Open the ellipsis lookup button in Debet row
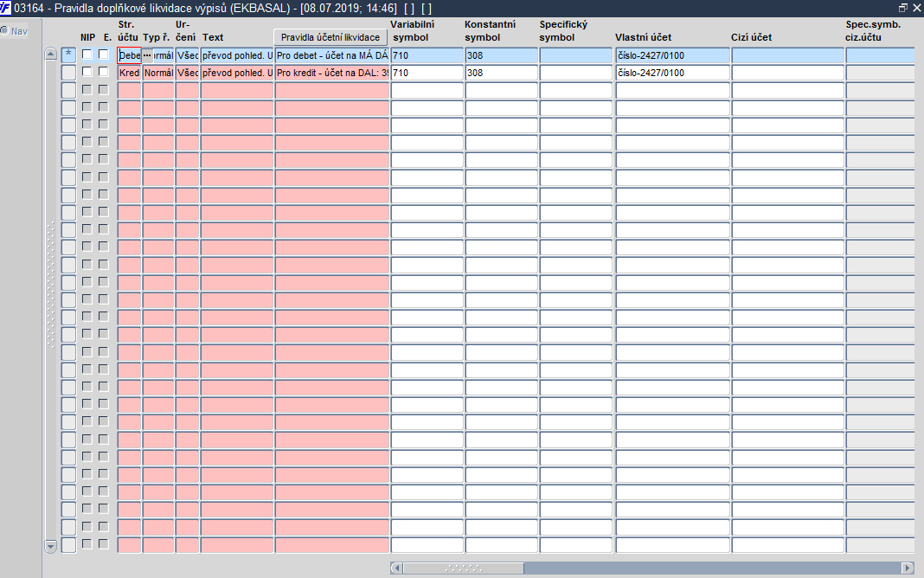Viewport: 924px width, 578px height. [x=147, y=55]
